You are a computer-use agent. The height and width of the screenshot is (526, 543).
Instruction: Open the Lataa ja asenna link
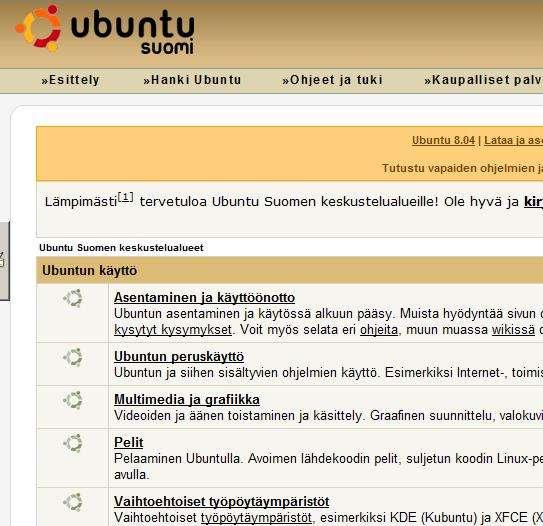tap(514, 140)
